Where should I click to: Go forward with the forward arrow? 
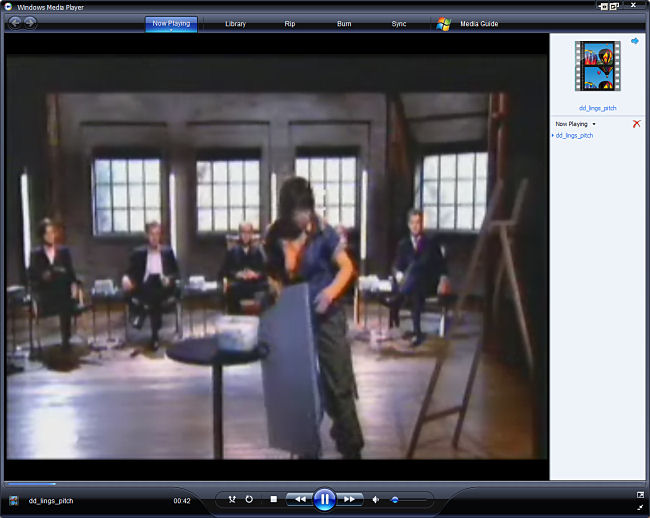tap(30, 22)
